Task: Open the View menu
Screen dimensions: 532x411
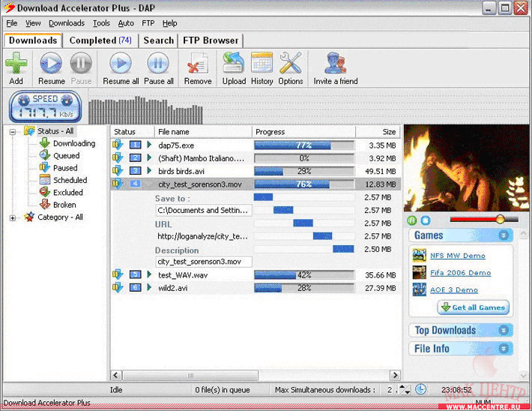Action: point(33,23)
